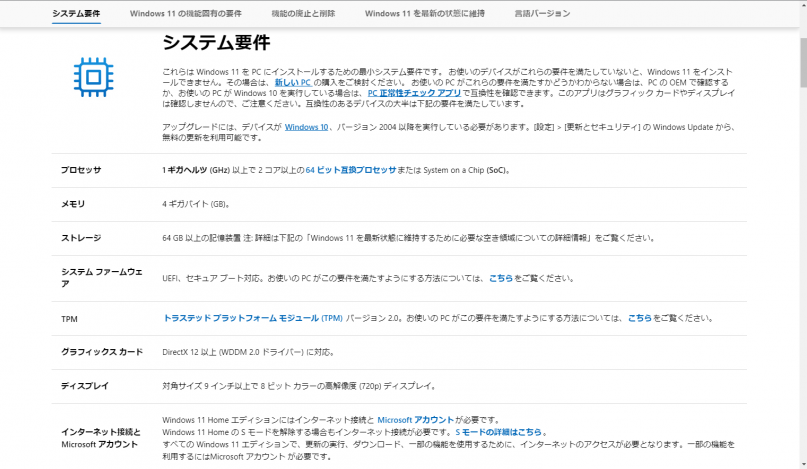
Task: Open Windows 11 を最新の状態に維持 tab
Action: tap(425, 14)
